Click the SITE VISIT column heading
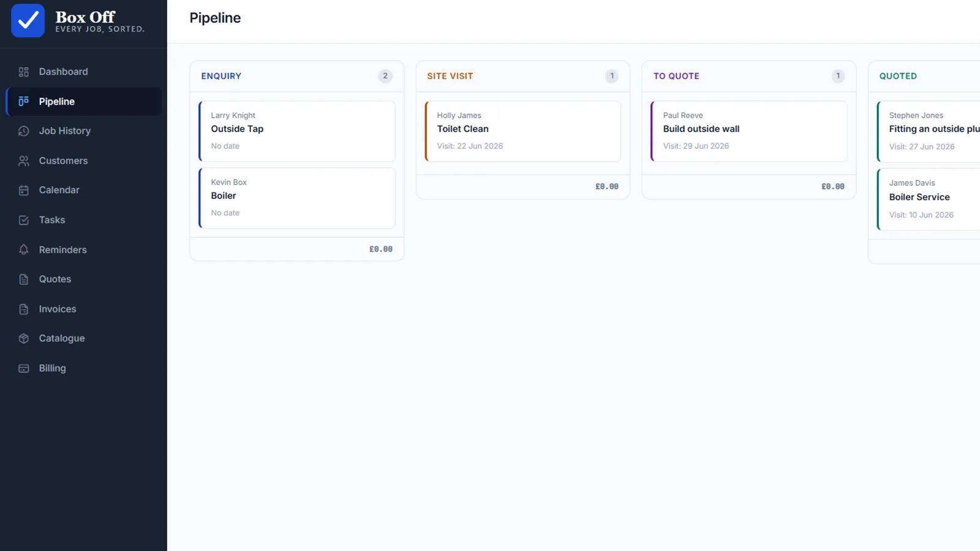Screen dimensions: 980x551 point(450,76)
